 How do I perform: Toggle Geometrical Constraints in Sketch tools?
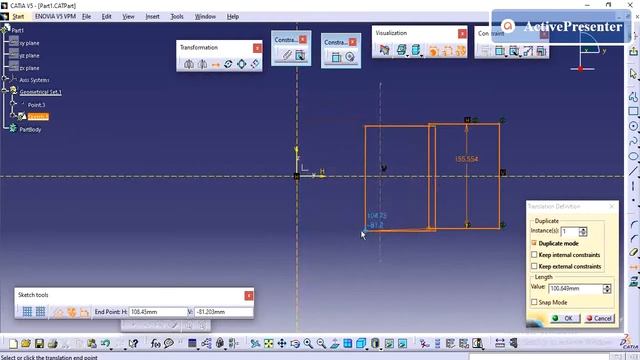pyautogui.click(x=71, y=312)
